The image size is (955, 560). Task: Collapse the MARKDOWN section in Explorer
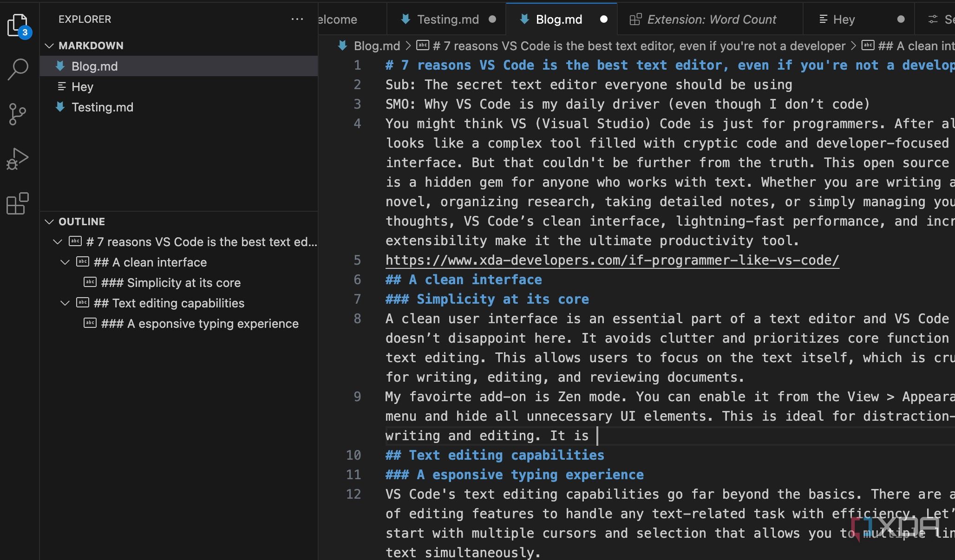50,46
